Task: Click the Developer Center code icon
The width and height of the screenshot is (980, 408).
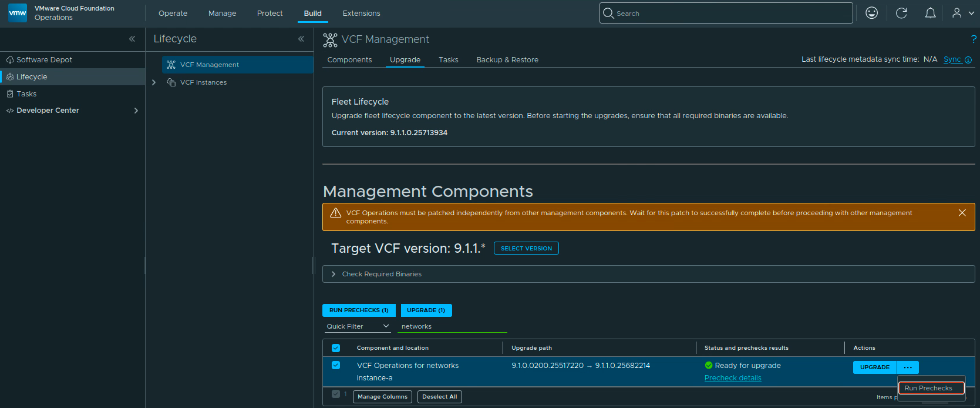Action: click(10, 111)
